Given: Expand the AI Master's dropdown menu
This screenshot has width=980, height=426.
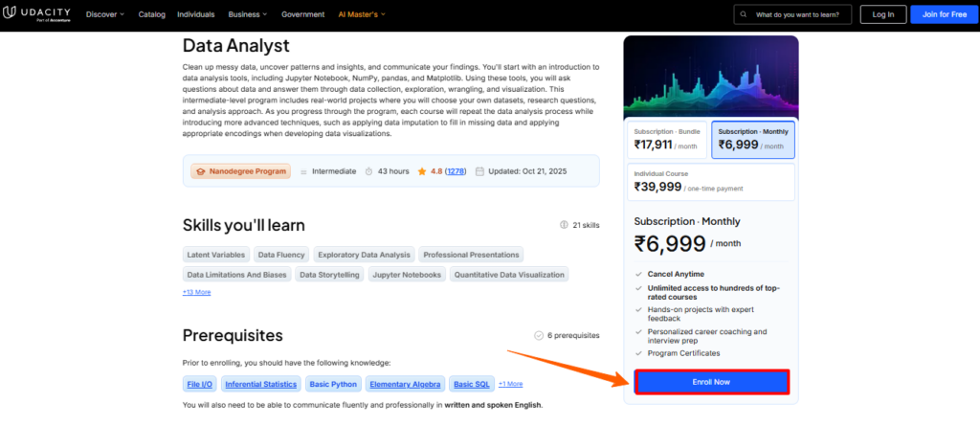Looking at the screenshot, I should [362, 14].
